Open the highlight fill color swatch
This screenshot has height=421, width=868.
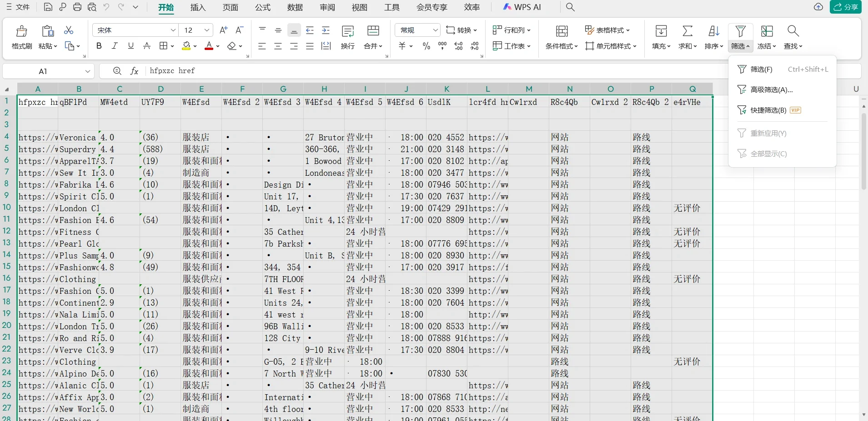click(187, 45)
